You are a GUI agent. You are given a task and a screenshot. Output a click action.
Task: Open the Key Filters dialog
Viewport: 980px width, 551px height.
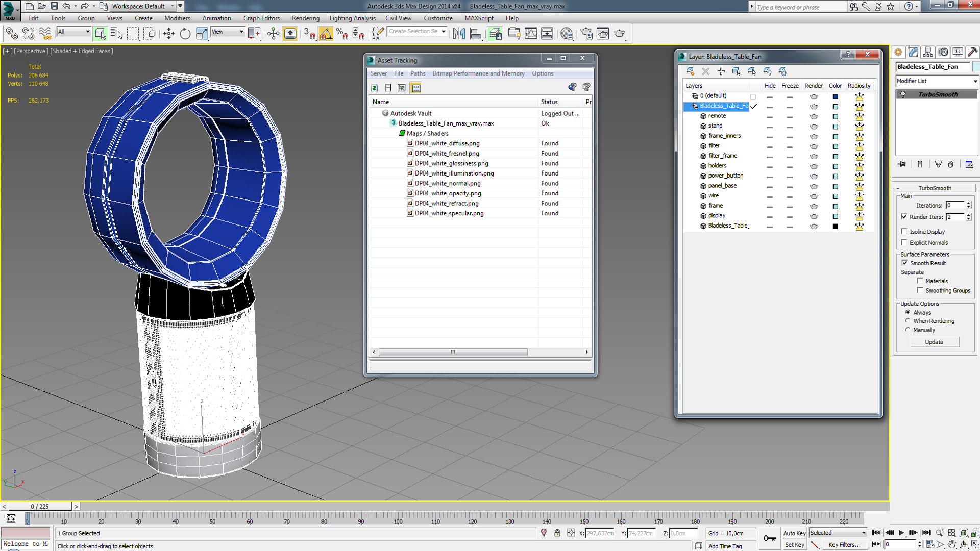point(844,545)
